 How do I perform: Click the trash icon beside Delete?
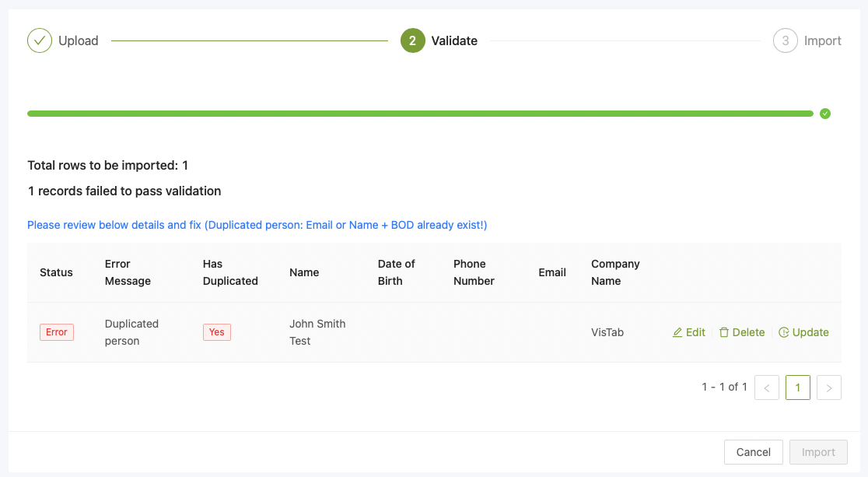(724, 332)
